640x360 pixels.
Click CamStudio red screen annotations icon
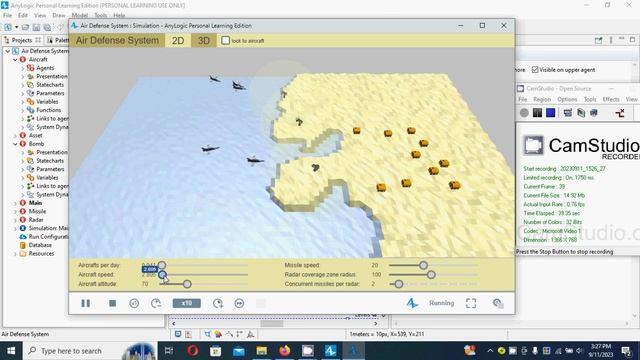(620, 113)
